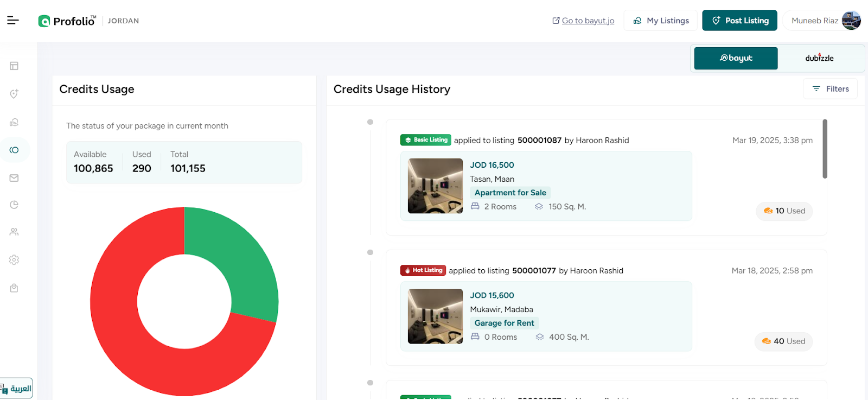Open the Filters dropdown
Screen dimensions: 868x400
click(831, 89)
